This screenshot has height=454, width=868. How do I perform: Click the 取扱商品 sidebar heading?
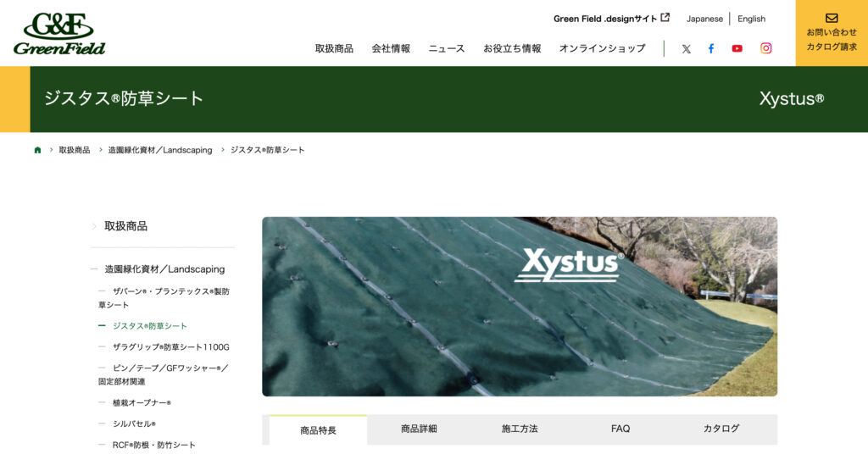coord(125,225)
